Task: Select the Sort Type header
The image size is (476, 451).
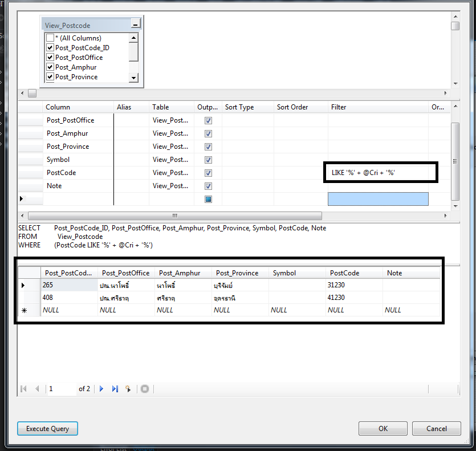Action: point(248,107)
